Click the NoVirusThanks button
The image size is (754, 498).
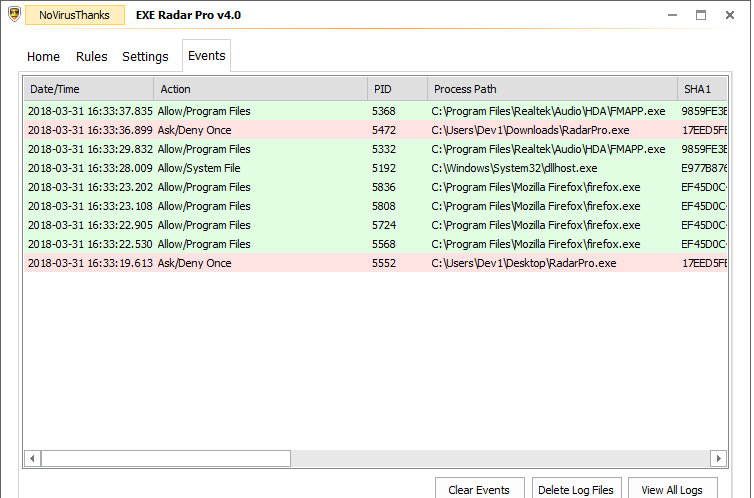[75, 15]
